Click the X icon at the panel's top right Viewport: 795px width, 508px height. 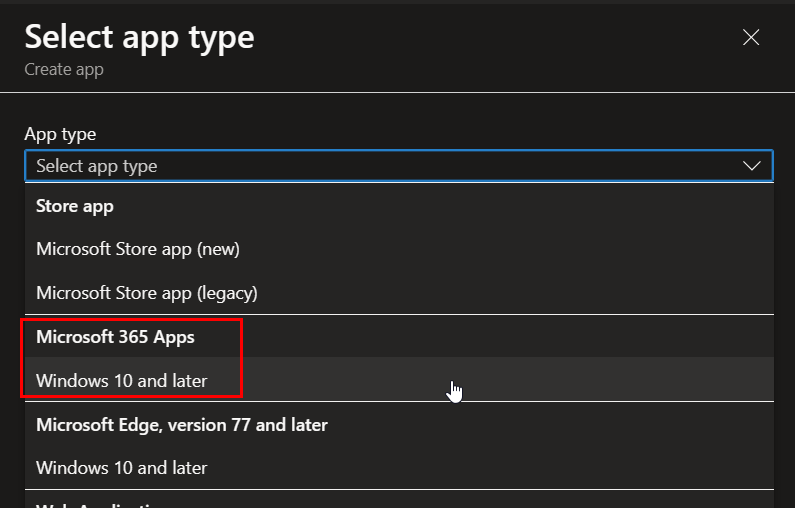[x=751, y=38]
